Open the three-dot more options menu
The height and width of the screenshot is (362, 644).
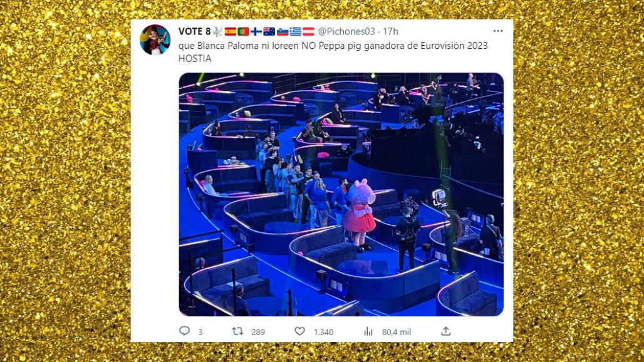tap(498, 31)
